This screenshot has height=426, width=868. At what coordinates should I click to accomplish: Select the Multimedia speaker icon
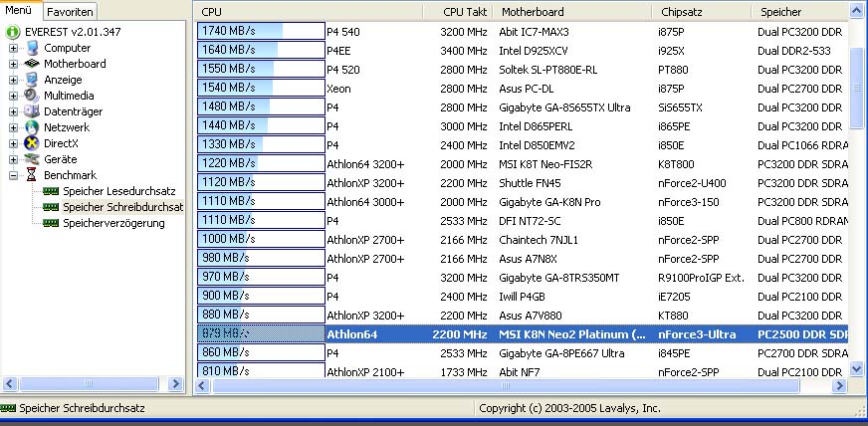pos(32,96)
